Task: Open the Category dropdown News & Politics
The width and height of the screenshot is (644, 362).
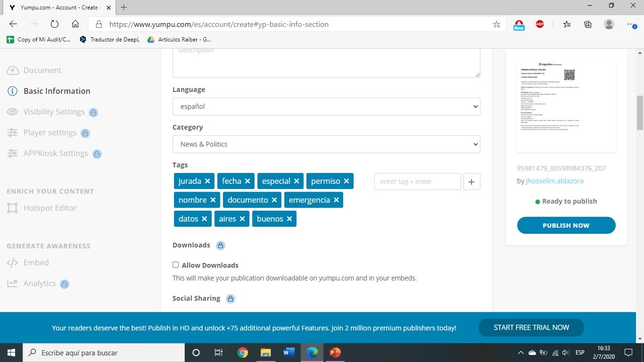Action: tap(326, 144)
